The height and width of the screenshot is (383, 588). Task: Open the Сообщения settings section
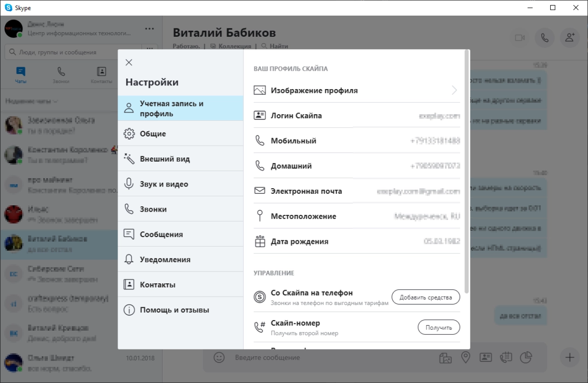pos(181,234)
